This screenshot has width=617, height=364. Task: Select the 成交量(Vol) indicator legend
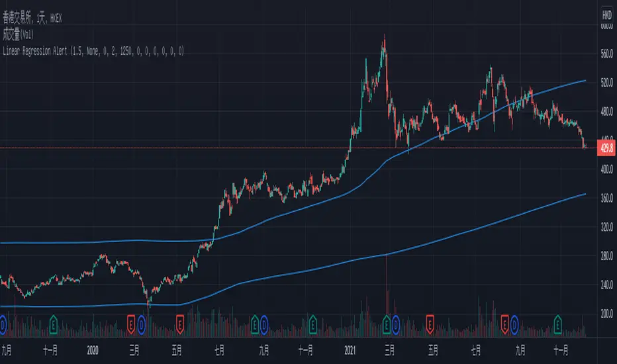pyautogui.click(x=18, y=35)
